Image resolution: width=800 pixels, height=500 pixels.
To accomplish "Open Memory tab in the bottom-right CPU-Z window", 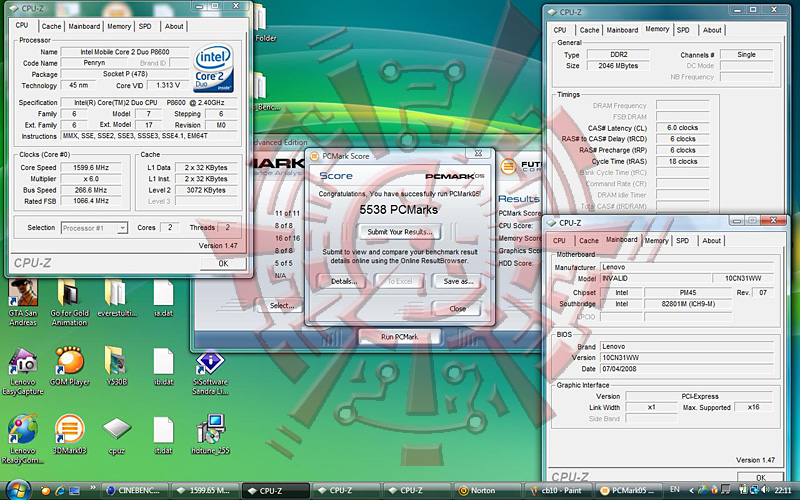I will (x=657, y=240).
